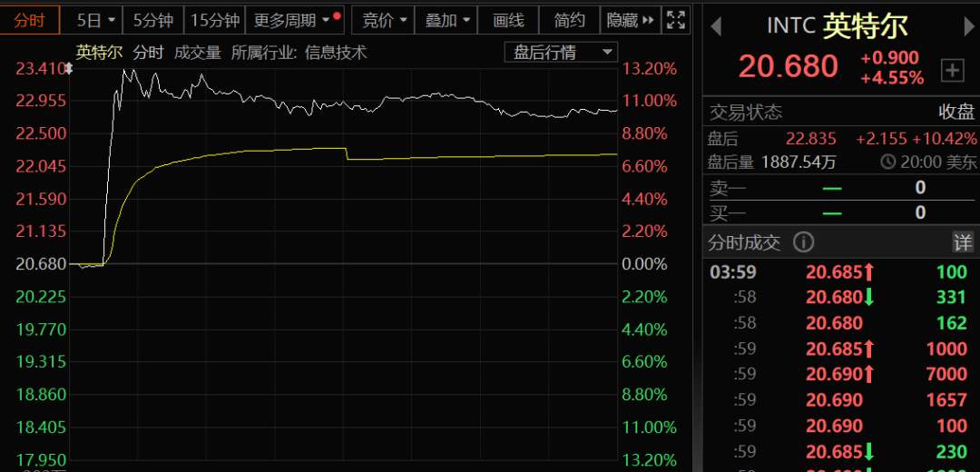This screenshot has width=980, height=472.
Task: Switch to the 15分钟 chart tab
Action: (215, 20)
